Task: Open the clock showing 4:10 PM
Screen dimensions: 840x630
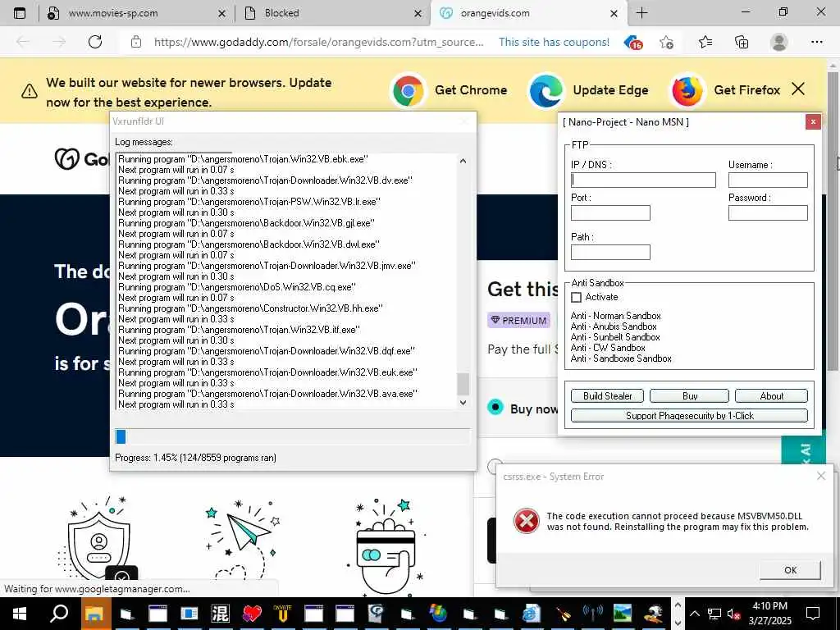Action: coord(769,614)
